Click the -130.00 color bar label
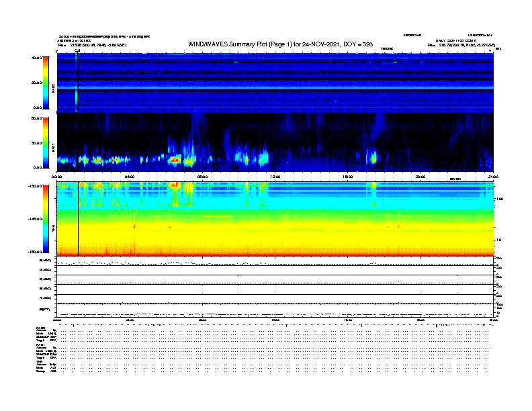 pyautogui.click(x=36, y=186)
